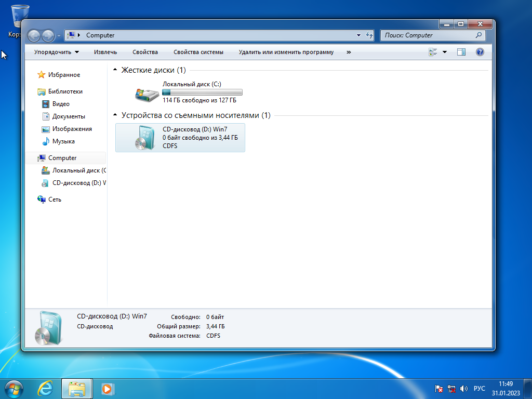This screenshot has width=532, height=399.
Task: Click the Жесткие диски (1) group header
Action: 154,70
